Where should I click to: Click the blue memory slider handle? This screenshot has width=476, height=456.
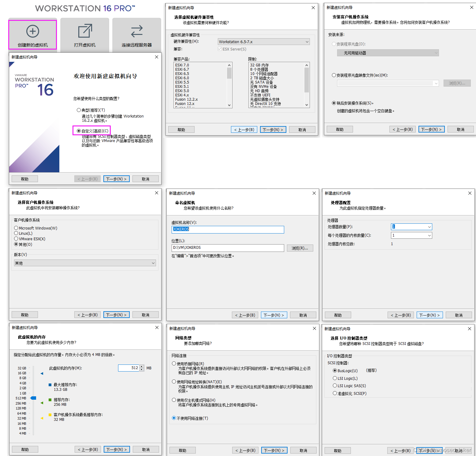(33, 398)
